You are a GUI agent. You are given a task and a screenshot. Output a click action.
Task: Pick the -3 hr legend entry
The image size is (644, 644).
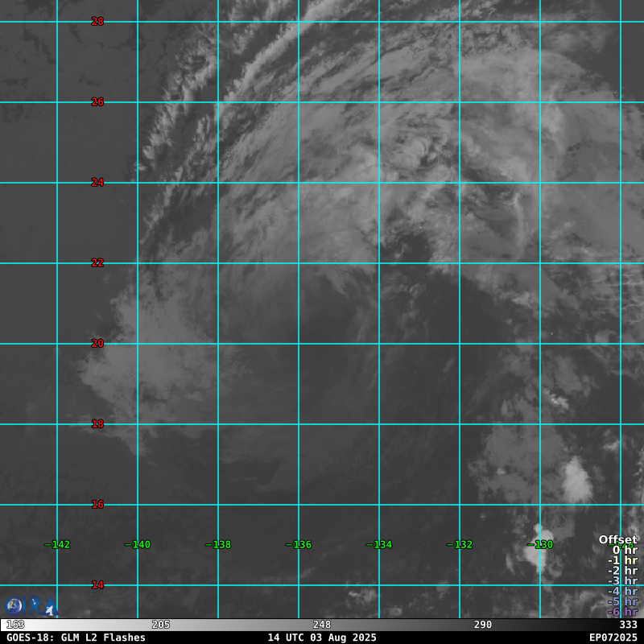click(x=622, y=580)
